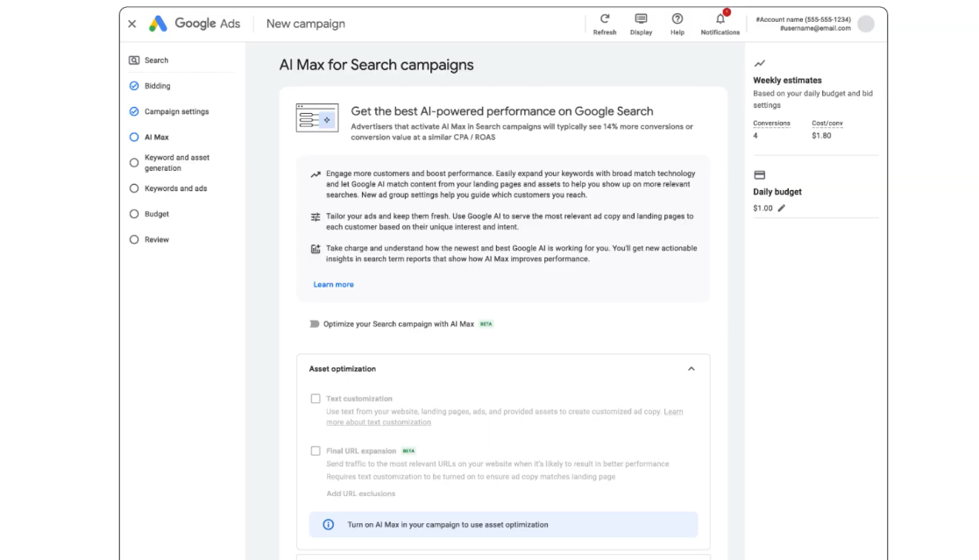
Task: Click the Bidding completed checkmark icon
Action: click(x=133, y=86)
